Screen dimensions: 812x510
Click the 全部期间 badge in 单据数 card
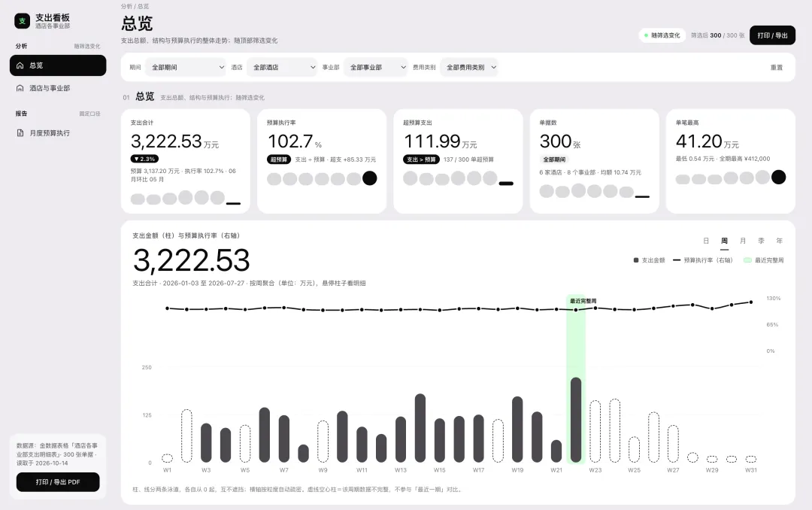click(554, 159)
